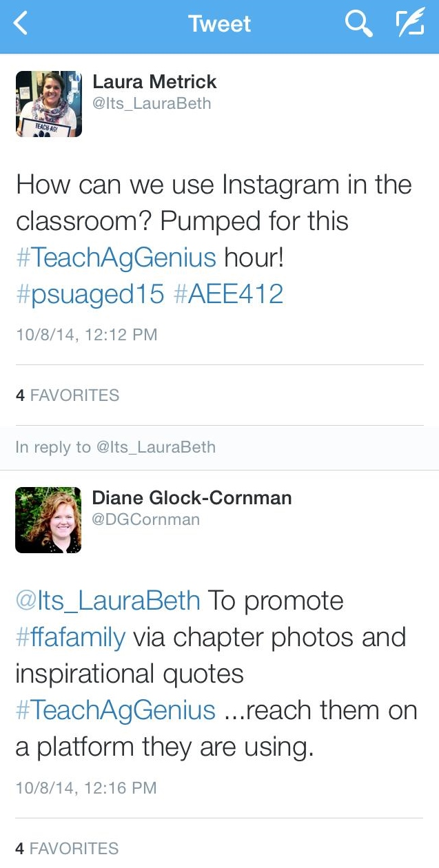The width and height of the screenshot is (439, 868).
Task: View 4 Favorites on Laura's tweet
Action: (x=68, y=395)
